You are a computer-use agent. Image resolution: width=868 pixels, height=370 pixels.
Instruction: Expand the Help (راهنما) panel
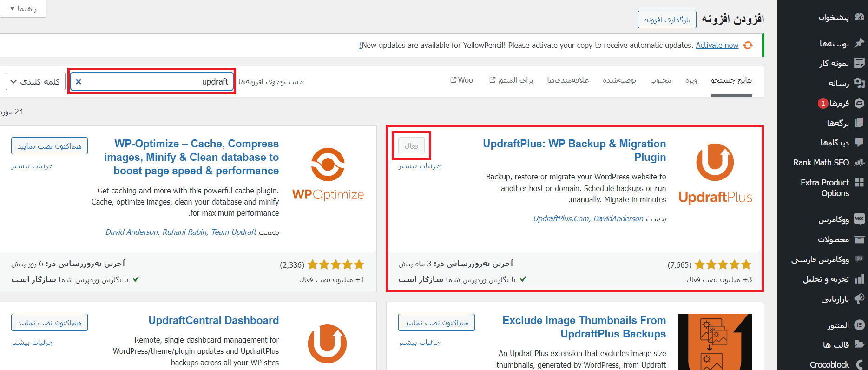[23, 8]
